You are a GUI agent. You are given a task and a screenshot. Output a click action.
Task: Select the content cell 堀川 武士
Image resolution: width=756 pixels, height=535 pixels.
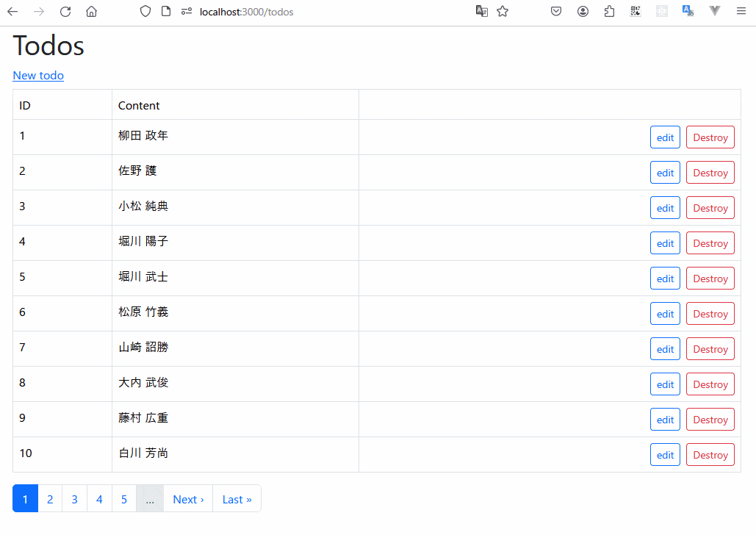click(235, 279)
